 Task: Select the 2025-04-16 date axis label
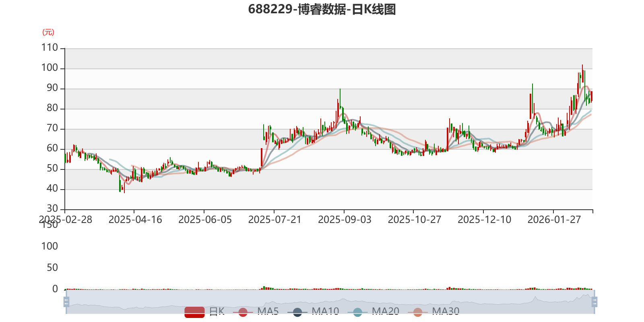pyautogui.click(x=135, y=219)
